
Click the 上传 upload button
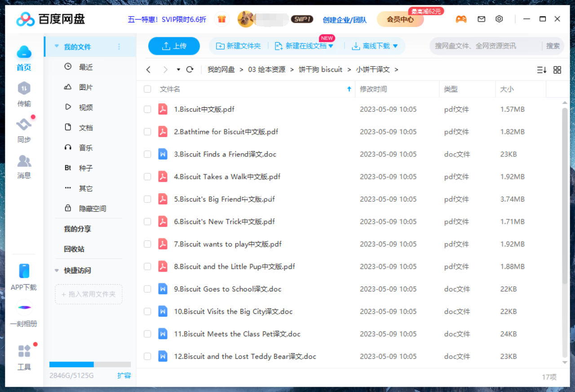(174, 46)
